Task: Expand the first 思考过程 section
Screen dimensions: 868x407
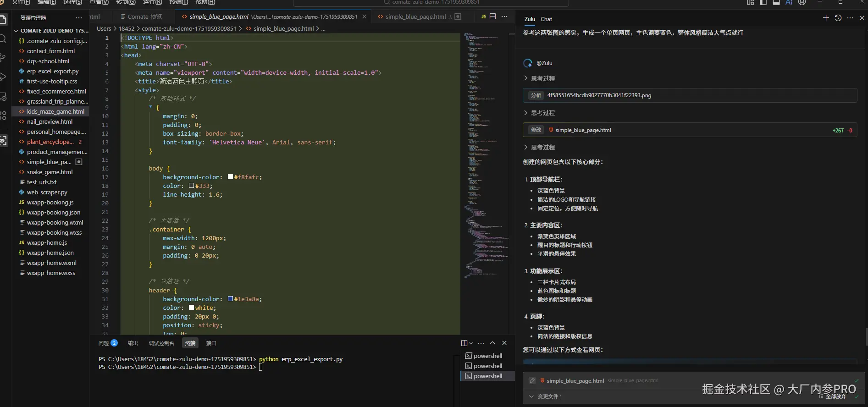Action: coord(526,78)
